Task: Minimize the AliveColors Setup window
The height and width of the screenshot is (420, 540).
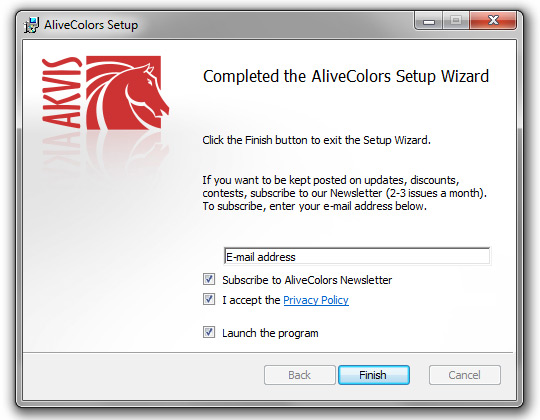Action: click(429, 21)
